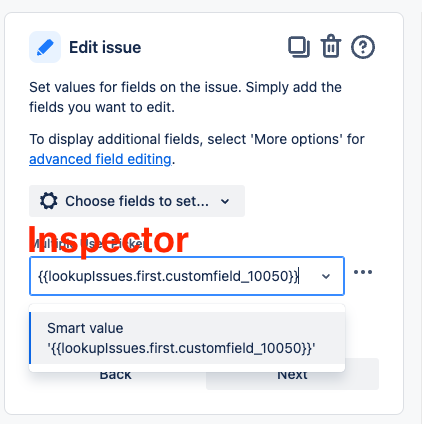Select the Multiple User Picker field label

(x=87, y=244)
